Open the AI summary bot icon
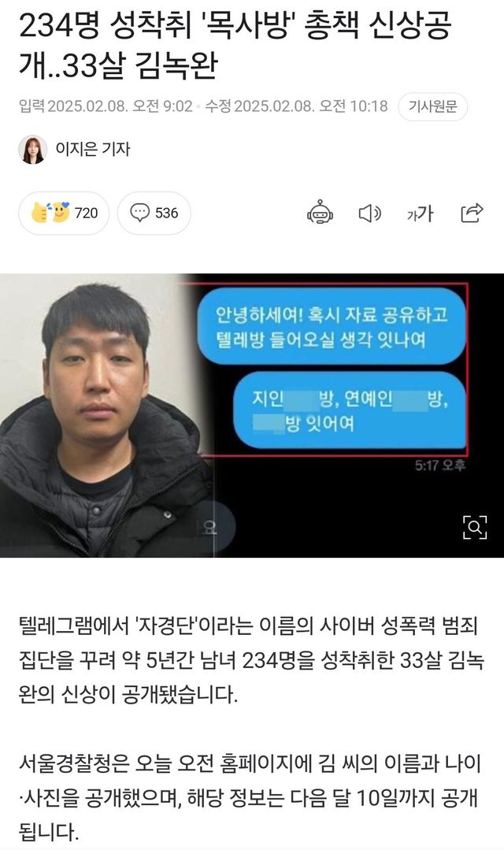The image size is (504, 850). (x=320, y=213)
